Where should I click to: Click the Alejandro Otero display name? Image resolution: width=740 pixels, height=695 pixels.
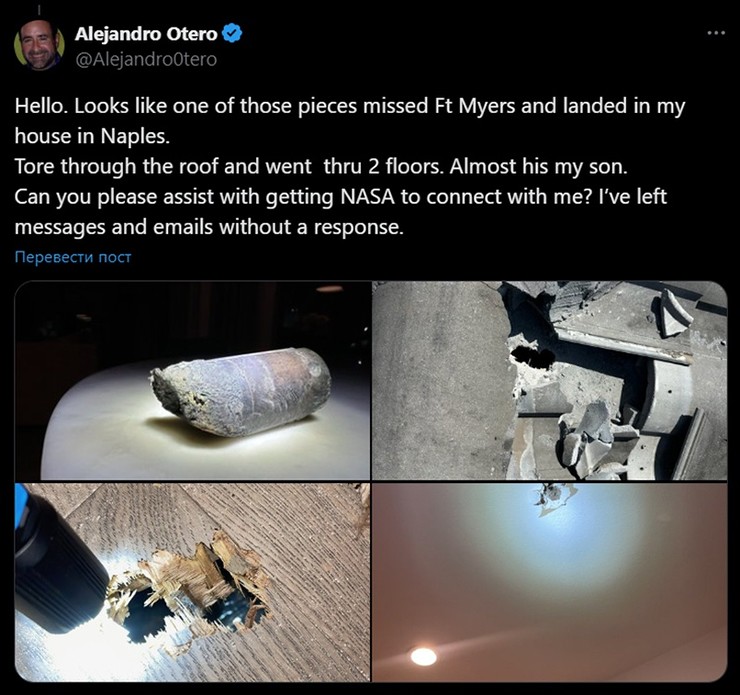coord(146,33)
